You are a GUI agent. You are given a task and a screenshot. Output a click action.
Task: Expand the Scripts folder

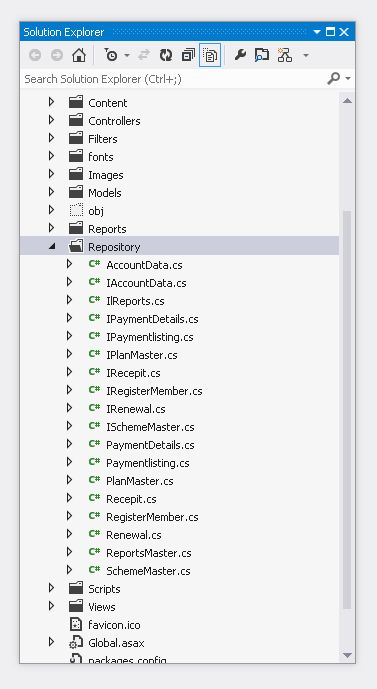[51, 588]
